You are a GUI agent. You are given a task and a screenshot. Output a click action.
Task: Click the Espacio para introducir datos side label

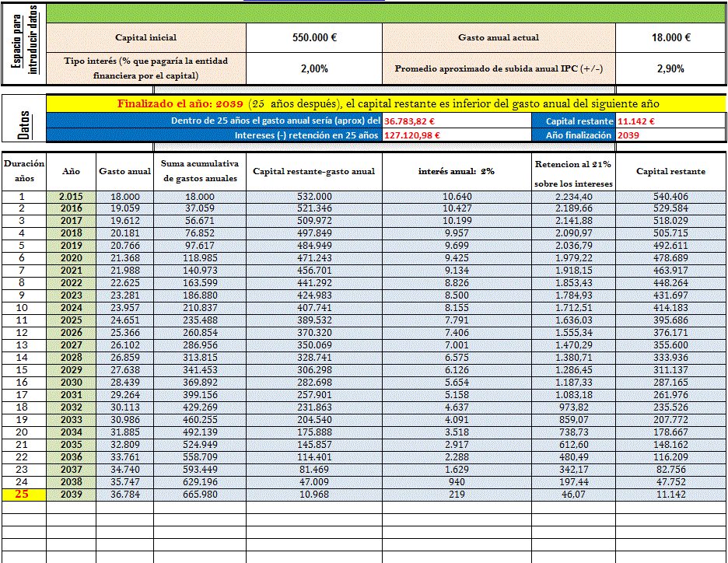coord(24,44)
